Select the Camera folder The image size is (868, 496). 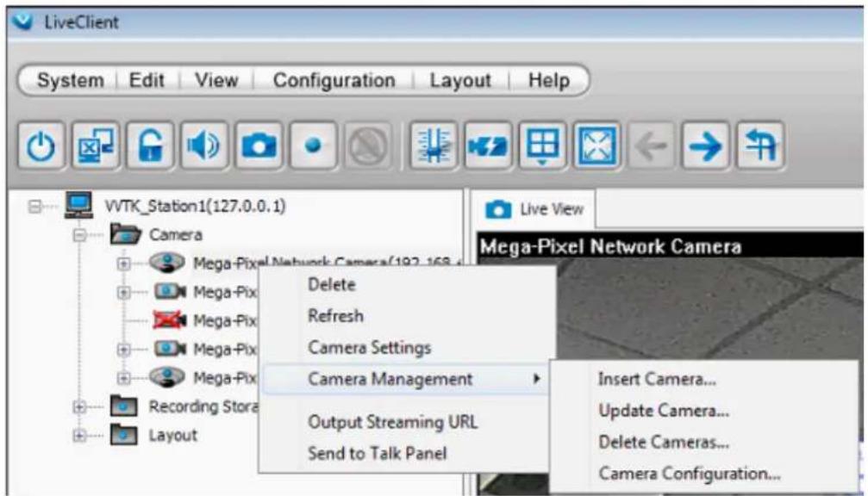(176, 235)
